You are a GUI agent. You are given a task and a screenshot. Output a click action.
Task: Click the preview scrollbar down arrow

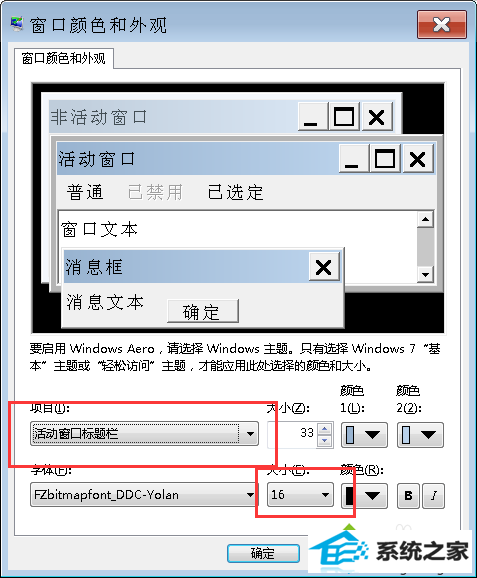pos(425,275)
